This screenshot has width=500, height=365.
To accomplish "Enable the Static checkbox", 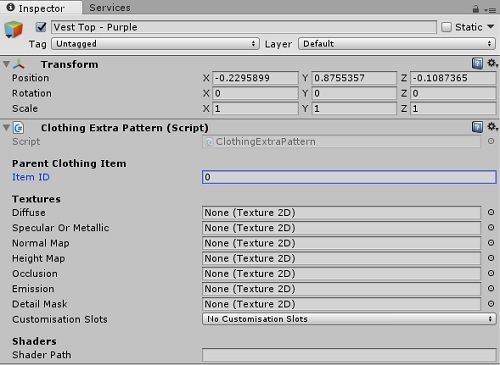I will pyautogui.click(x=446, y=27).
